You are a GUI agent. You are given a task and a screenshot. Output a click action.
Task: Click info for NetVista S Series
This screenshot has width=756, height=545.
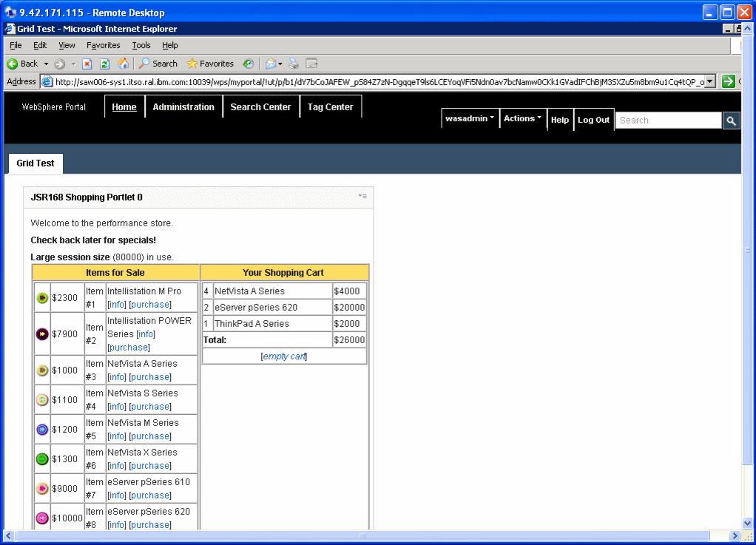coord(117,407)
